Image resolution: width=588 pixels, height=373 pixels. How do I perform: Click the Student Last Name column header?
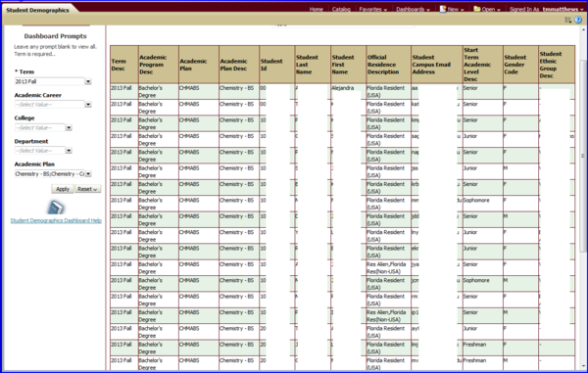coord(313,65)
